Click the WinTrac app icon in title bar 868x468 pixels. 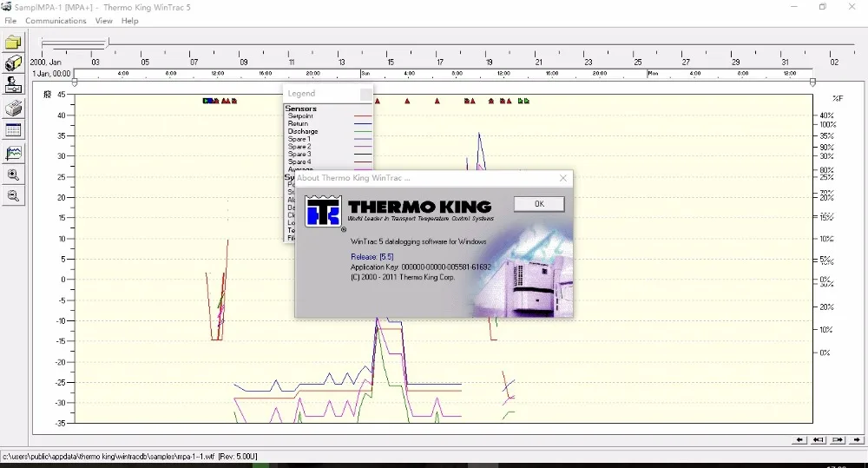coord(6,7)
